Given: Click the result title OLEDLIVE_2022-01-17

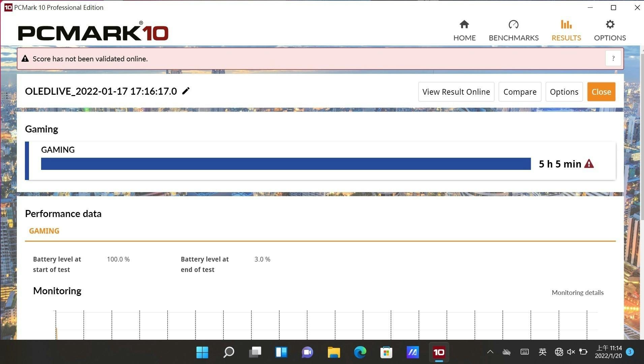Looking at the screenshot, I should click(101, 91).
